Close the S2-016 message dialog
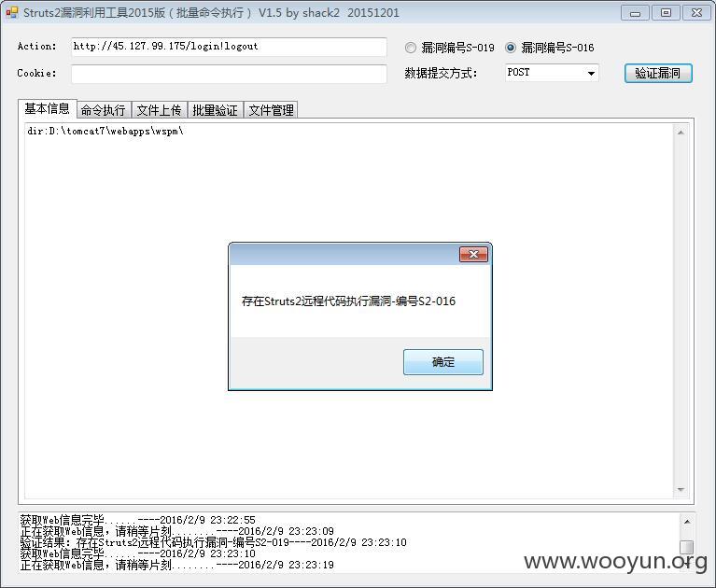 pyautogui.click(x=473, y=255)
